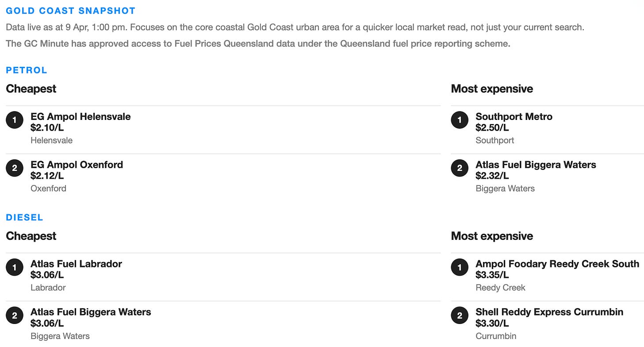Click rank 2 badge beside Shell Reddy Express Currumbin
The image size is (644, 347).
(460, 315)
